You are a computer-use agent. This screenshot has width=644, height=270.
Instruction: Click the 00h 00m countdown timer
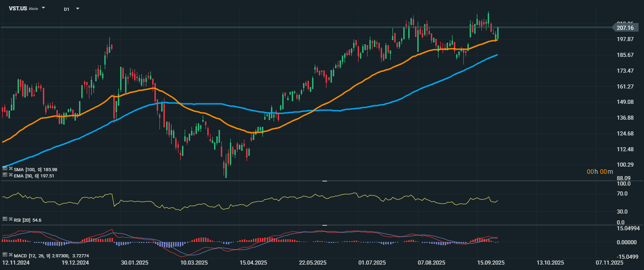click(600, 172)
